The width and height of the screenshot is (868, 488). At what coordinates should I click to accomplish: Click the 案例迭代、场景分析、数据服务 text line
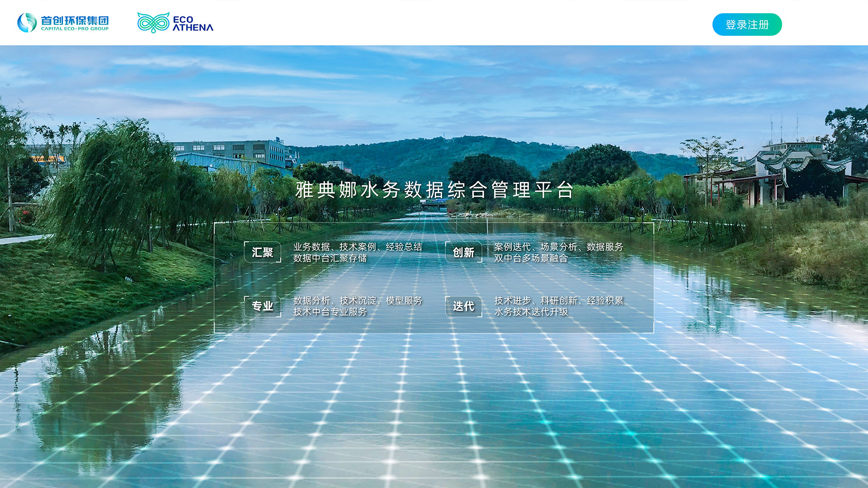click(x=558, y=247)
